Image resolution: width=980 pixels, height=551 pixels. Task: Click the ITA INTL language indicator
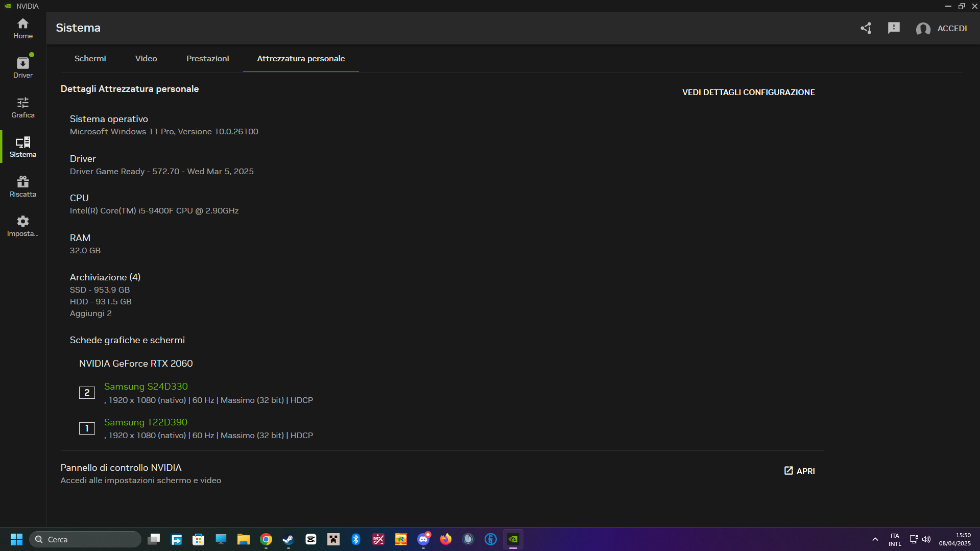coord(895,540)
